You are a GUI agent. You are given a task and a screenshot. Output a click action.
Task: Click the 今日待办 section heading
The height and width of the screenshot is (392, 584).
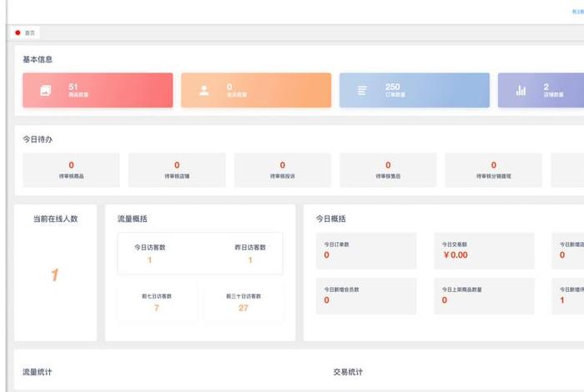[38, 139]
